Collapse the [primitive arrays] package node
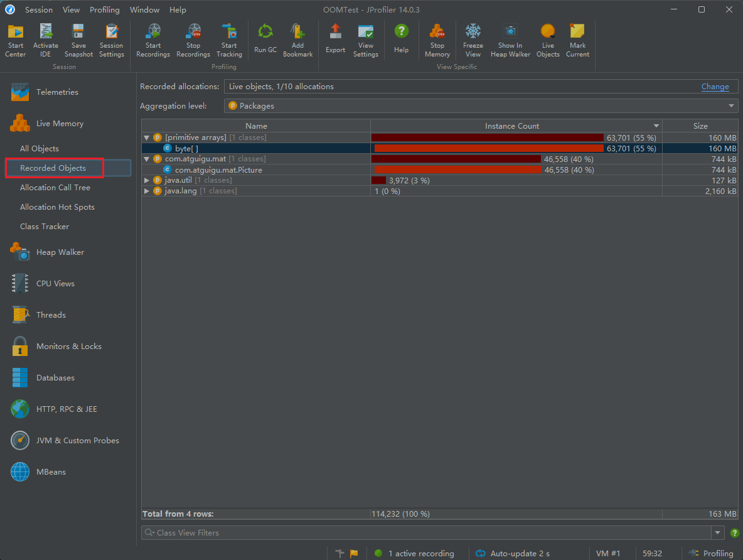This screenshot has height=560, width=743. (x=147, y=137)
